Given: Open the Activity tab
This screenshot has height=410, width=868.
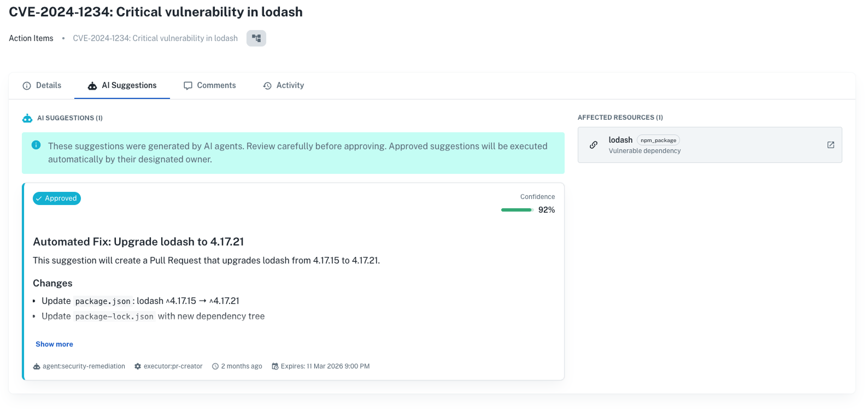Looking at the screenshot, I should tap(283, 85).
